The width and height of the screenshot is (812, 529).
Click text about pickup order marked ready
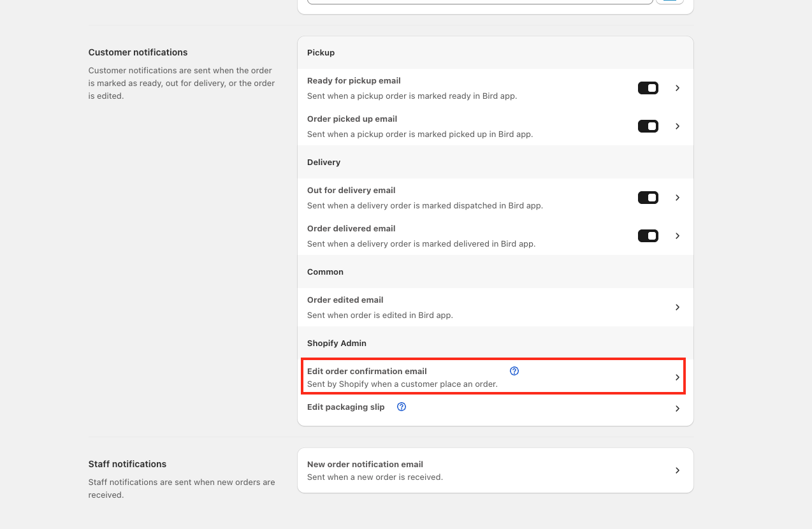(412, 96)
